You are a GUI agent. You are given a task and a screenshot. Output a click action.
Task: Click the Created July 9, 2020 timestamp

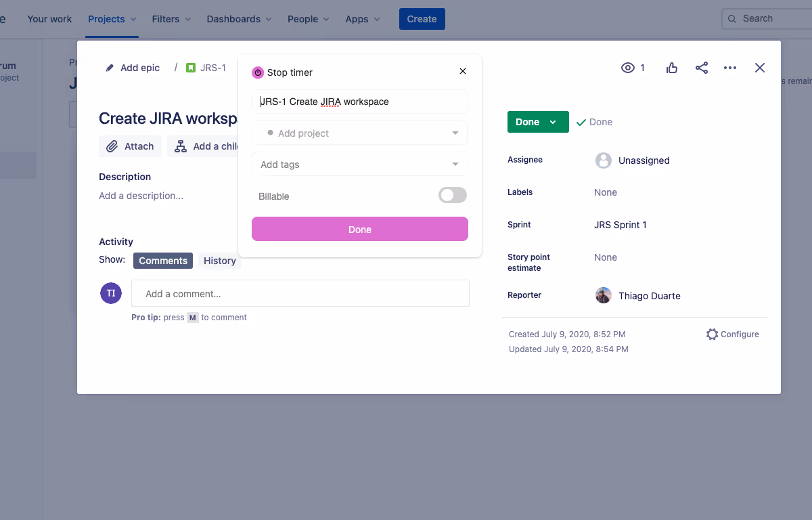tap(567, 334)
